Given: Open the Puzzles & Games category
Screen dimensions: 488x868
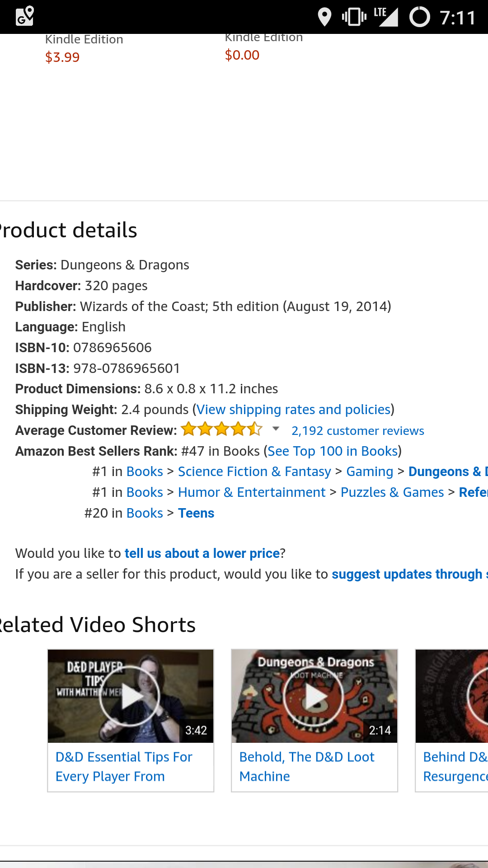Looking at the screenshot, I should click(x=392, y=492).
